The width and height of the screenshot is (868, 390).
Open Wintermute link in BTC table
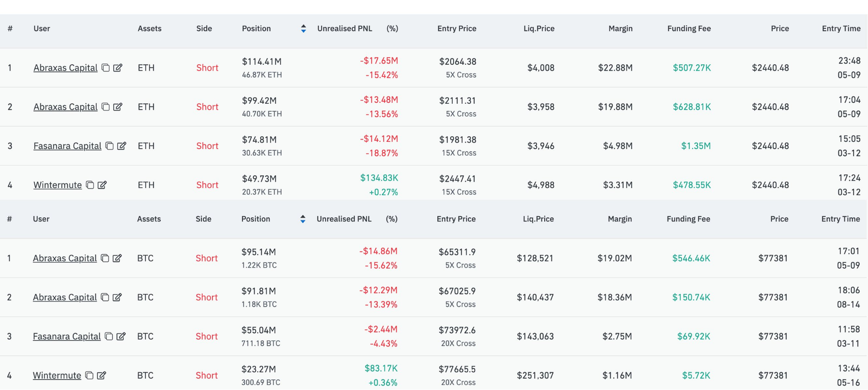tap(57, 375)
